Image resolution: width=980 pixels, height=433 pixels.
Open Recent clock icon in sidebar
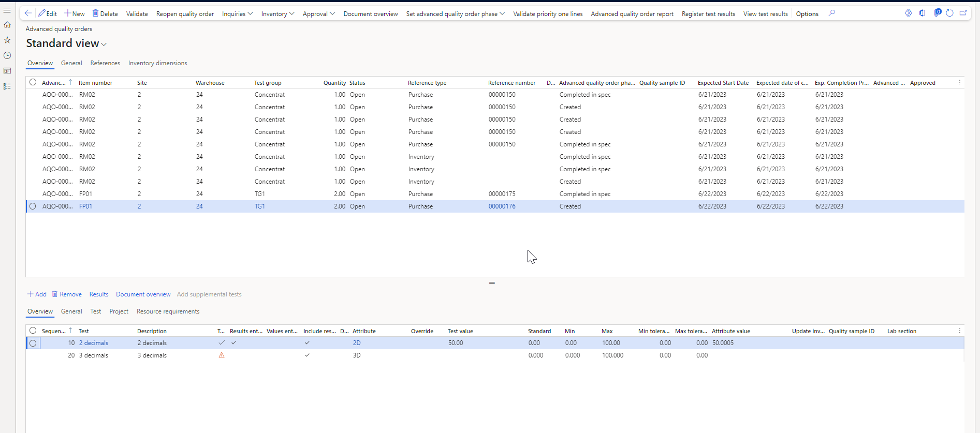pos(7,55)
